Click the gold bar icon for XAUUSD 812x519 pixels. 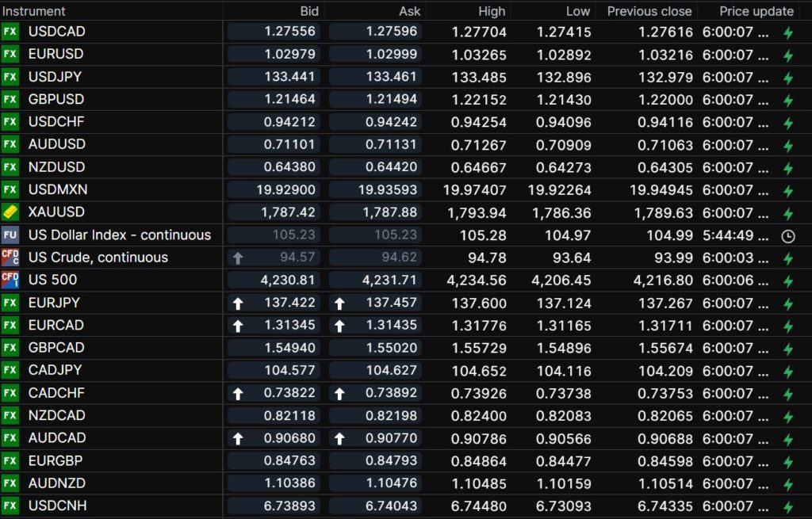[x=10, y=212]
